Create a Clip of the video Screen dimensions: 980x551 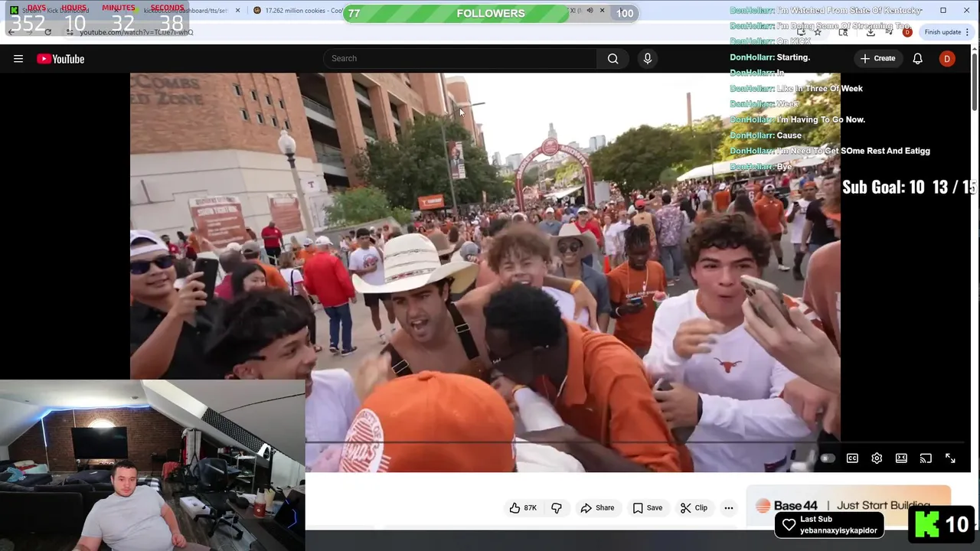pyautogui.click(x=694, y=507)
